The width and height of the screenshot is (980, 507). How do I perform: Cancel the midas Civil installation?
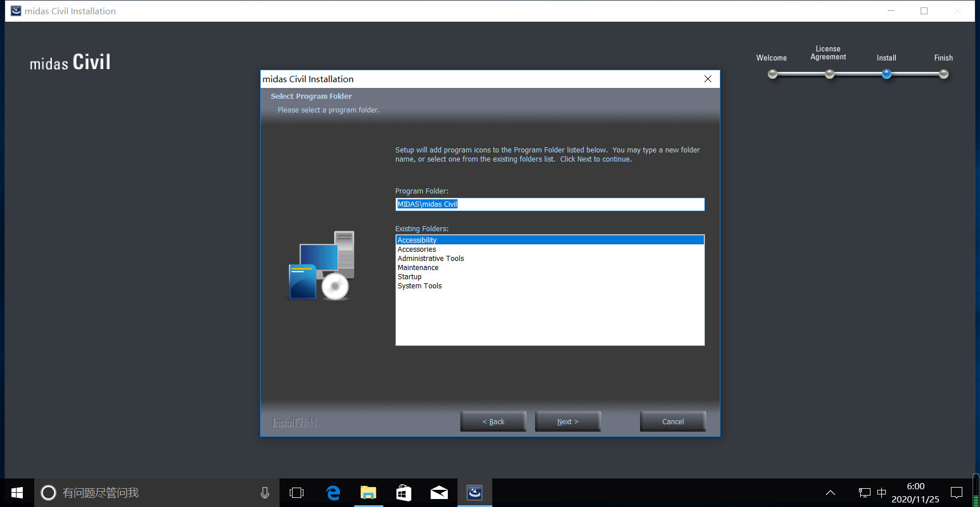(673, 421)
